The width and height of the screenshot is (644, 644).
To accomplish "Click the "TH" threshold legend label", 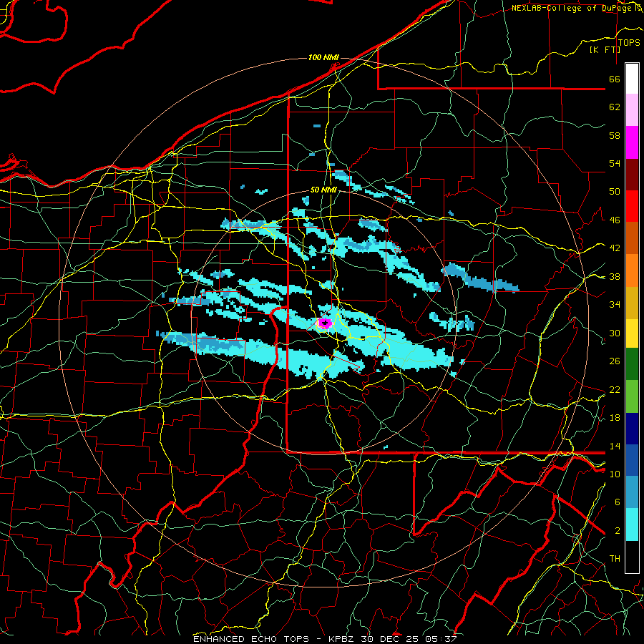I will (615, 559).
